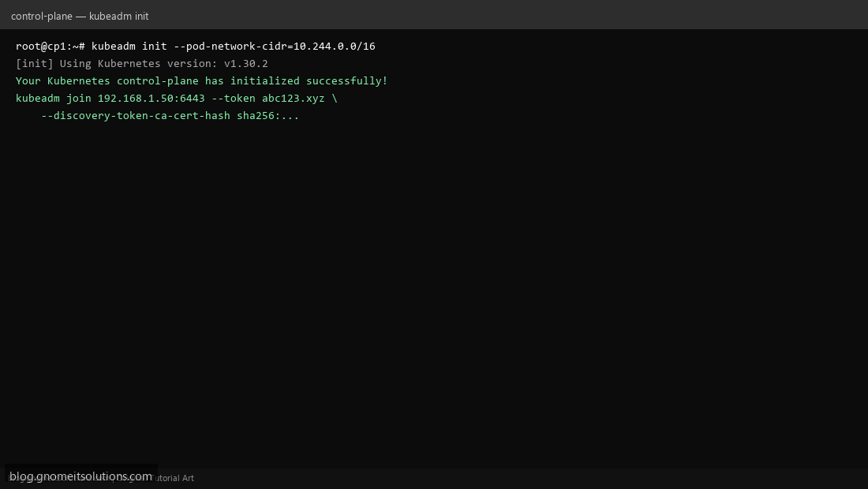Image resolution: width=868 pixels, height=489 pixels.
Task: Click the 'control-plane — kubeadm init' window title
Action: point(80,16)
